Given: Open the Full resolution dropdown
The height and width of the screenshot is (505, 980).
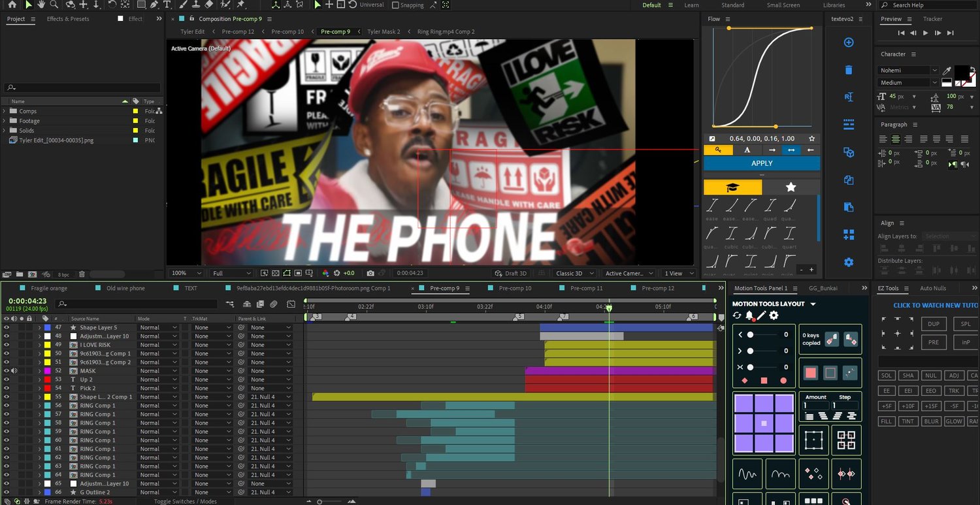Looking at the screenshot, I should point(231,273).
